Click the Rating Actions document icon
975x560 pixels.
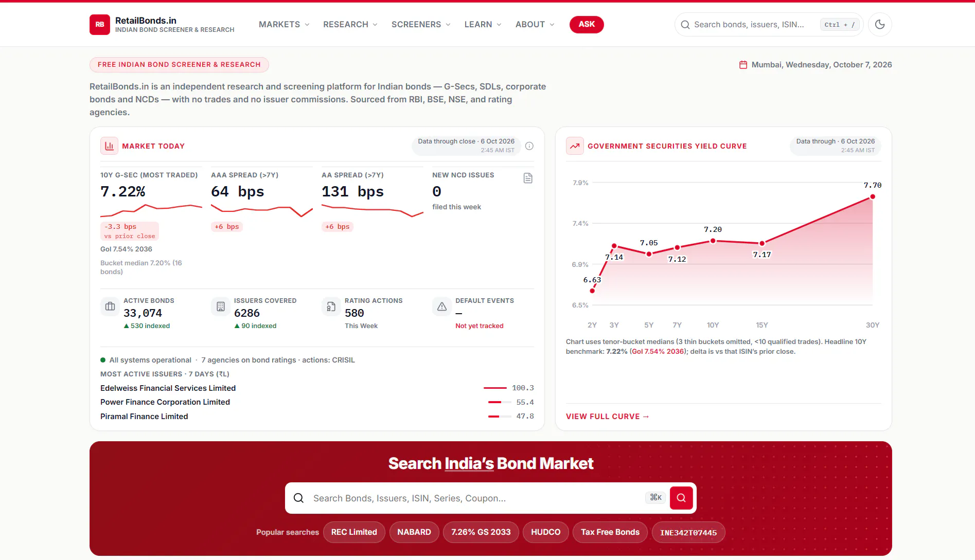[331, 306]
